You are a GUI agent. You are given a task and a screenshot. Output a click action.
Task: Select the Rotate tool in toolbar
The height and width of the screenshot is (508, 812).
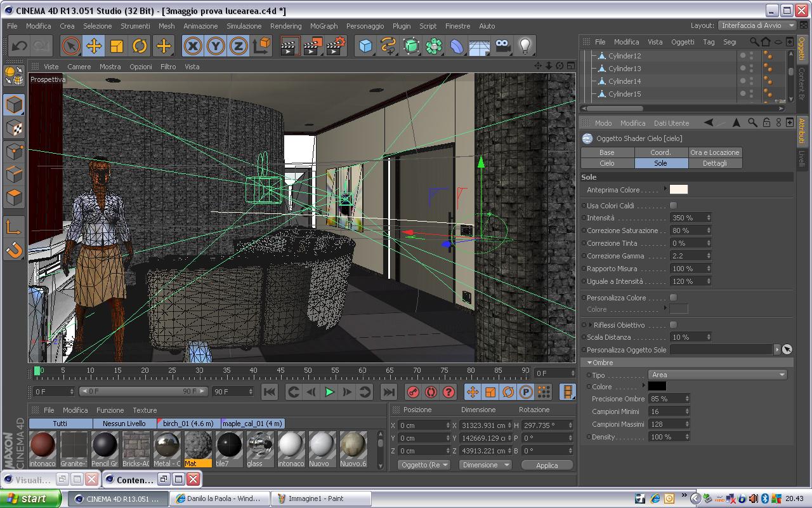(140, 46)
